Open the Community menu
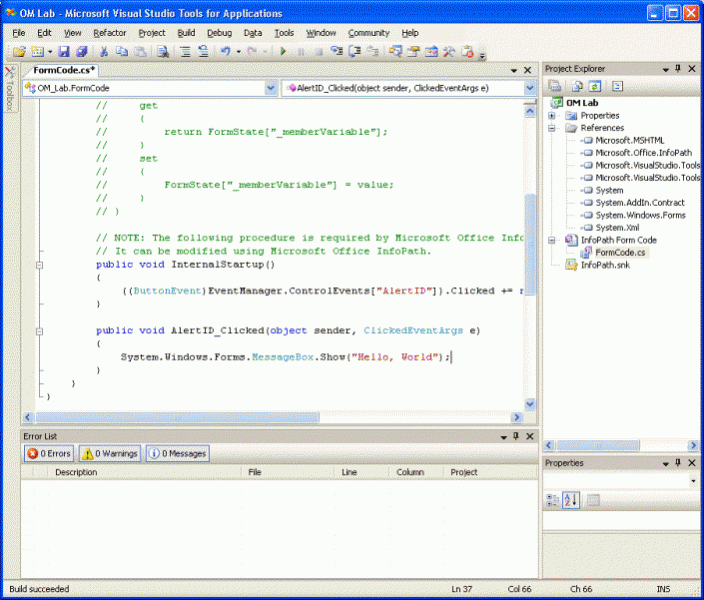This screenshot has width=704, height=600. [369, 33]
